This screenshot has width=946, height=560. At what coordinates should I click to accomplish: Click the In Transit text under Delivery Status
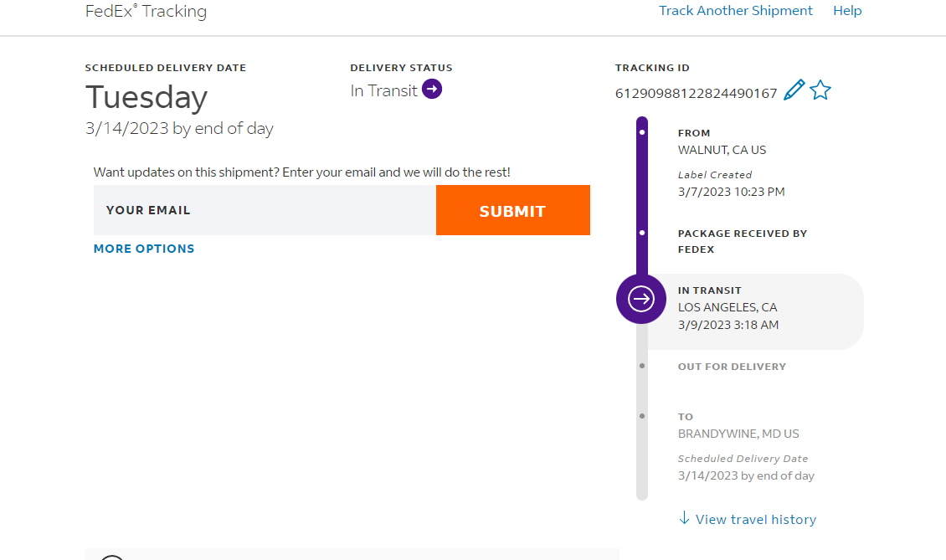click(x=383, y=90)
